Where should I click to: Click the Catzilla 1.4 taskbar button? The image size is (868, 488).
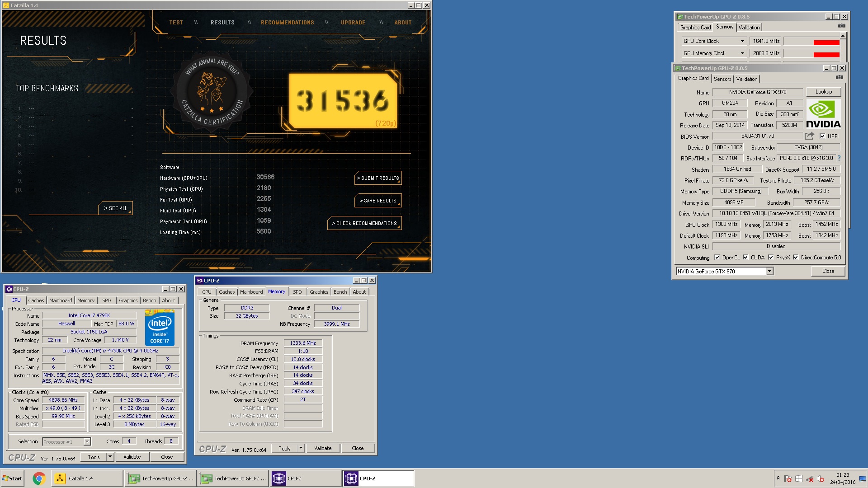[x=87, y=479]
